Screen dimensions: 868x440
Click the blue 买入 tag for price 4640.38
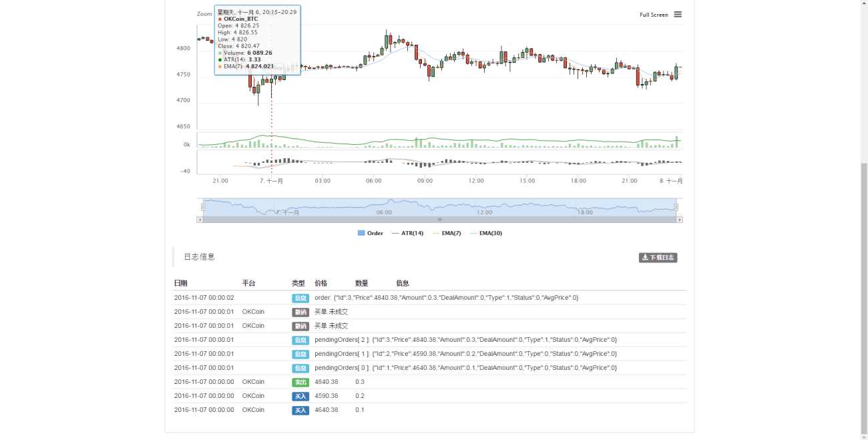tap(300, 410)
